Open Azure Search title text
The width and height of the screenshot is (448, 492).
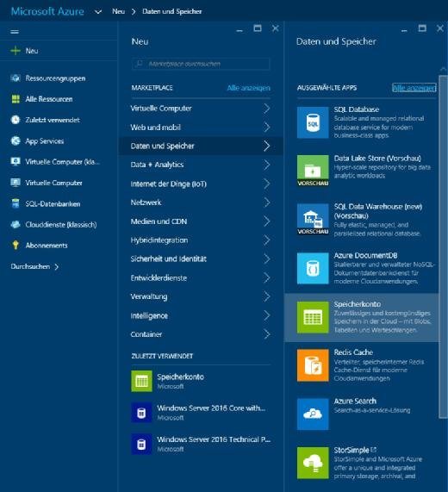coord(355,401)
